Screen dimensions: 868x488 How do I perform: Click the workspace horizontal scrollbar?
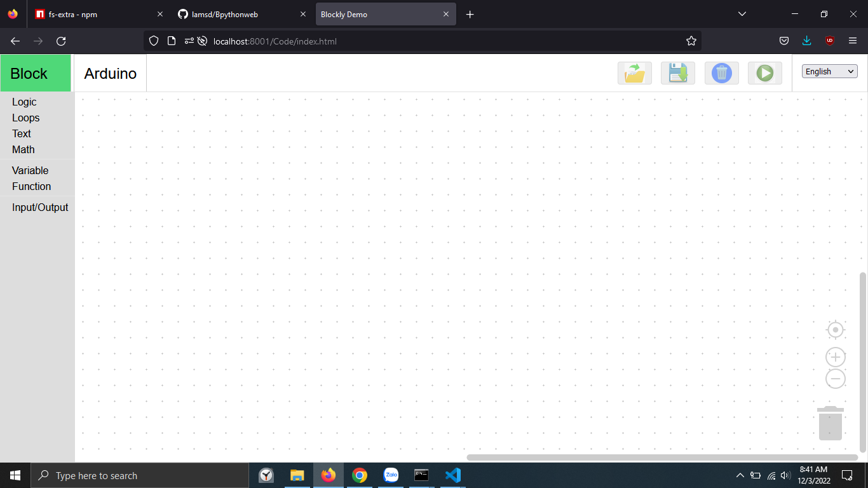coord(662,457)
